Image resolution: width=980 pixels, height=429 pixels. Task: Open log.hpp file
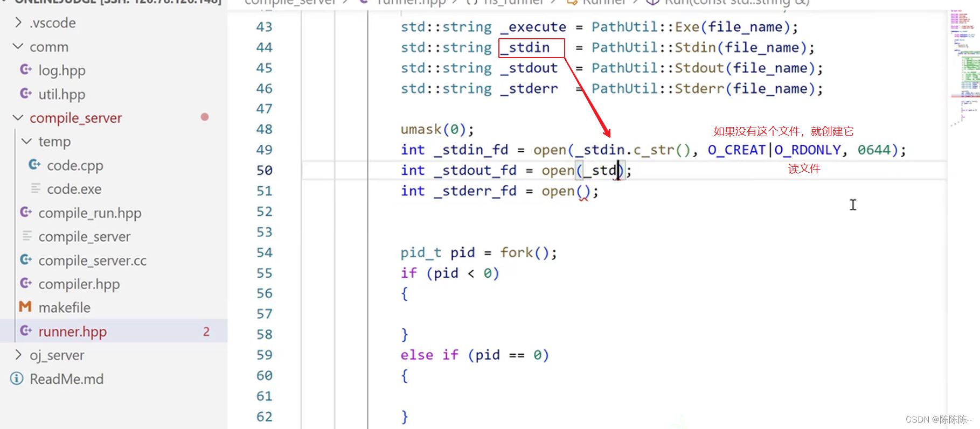(62, 71)
